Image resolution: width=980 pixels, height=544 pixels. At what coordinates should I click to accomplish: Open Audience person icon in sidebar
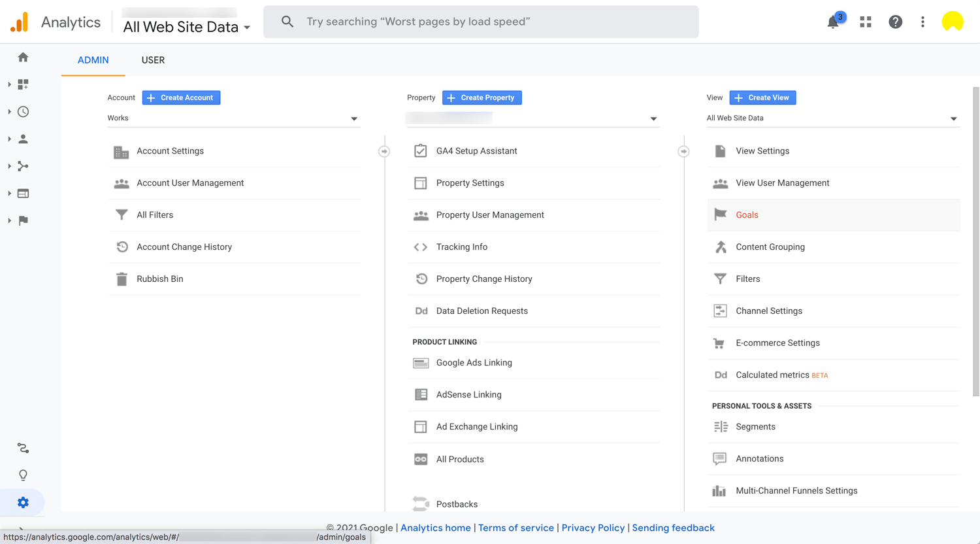point(23,139)
